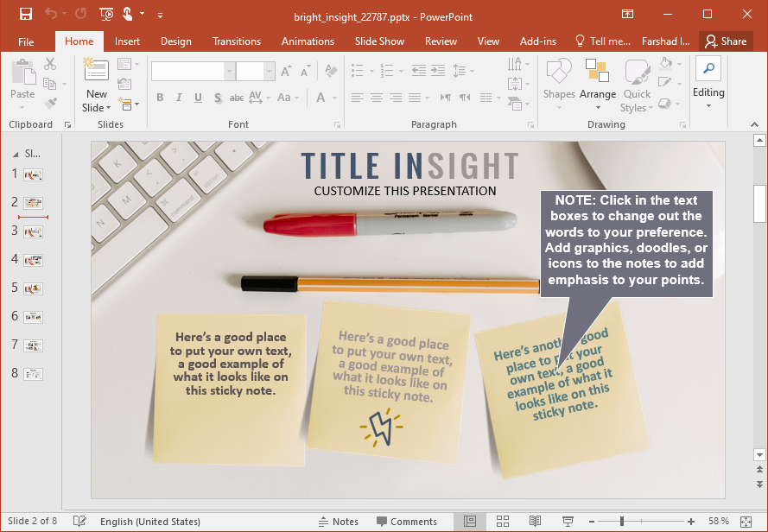Click the Share button
The width and height of the screenshot is (768, 532).
725,41
